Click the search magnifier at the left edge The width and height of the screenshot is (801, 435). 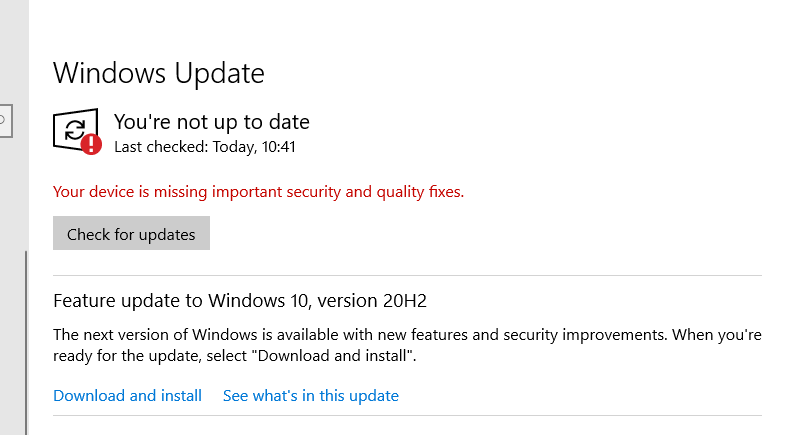point(2,120)
